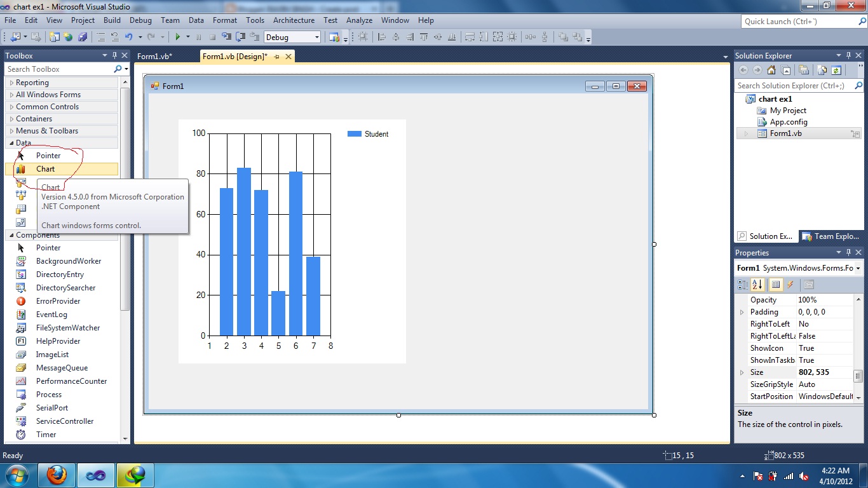Viewport: 868px width, 488px height.
Task: Expand the Containers toolbox group
Action: 11,119
